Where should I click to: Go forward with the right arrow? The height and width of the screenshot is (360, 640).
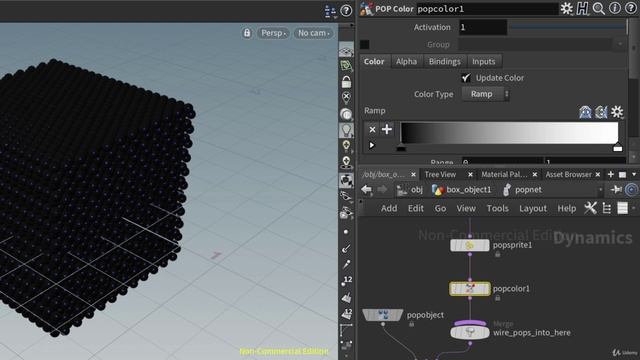[382, 189]
